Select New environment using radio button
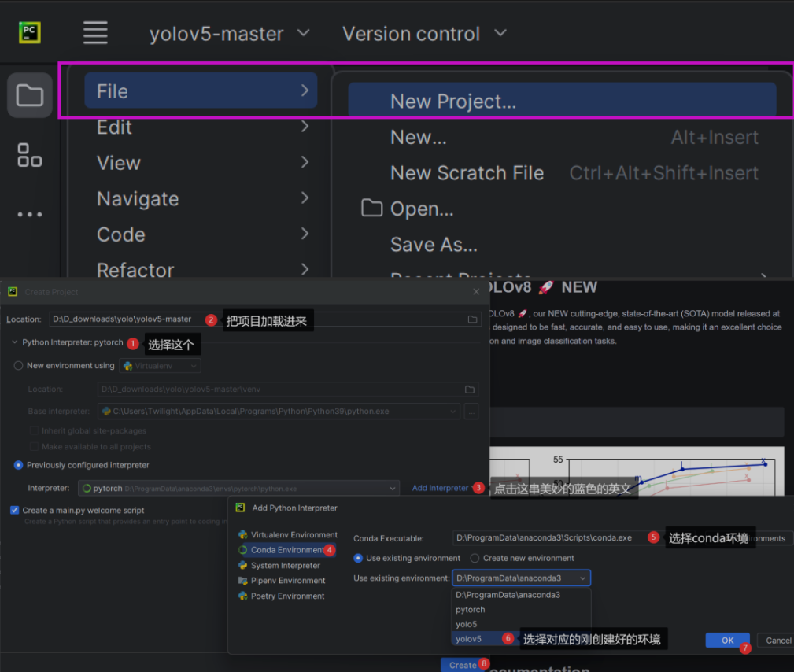The height and width of the screenshot is (672, 794). (18, 366)
